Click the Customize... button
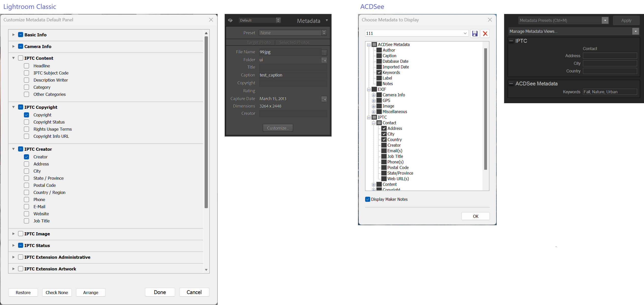 coord(278,128)
